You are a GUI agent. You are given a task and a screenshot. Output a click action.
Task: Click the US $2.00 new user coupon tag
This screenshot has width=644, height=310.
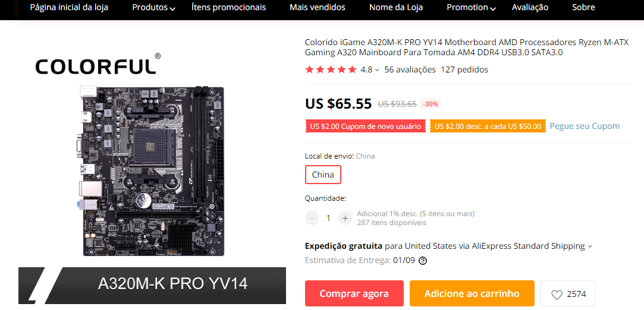click(366, 126)
